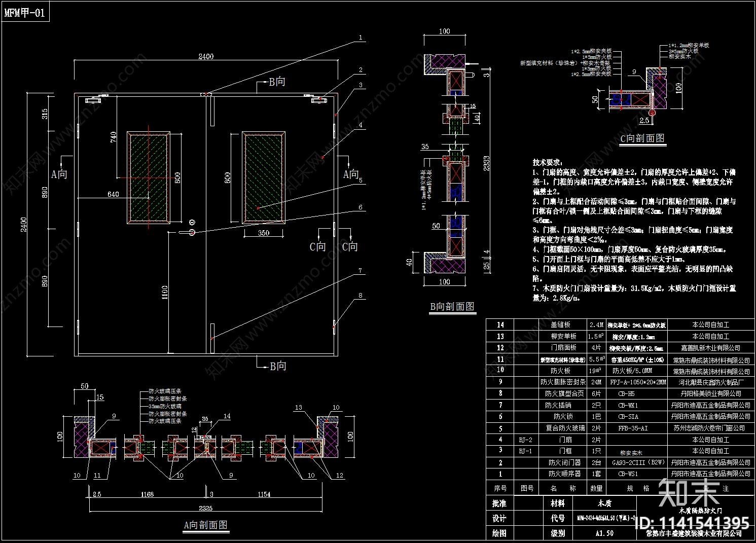Select the CB-SIA specification cell
Viewport: 756px width, 543px height.
tap(628, 416)
